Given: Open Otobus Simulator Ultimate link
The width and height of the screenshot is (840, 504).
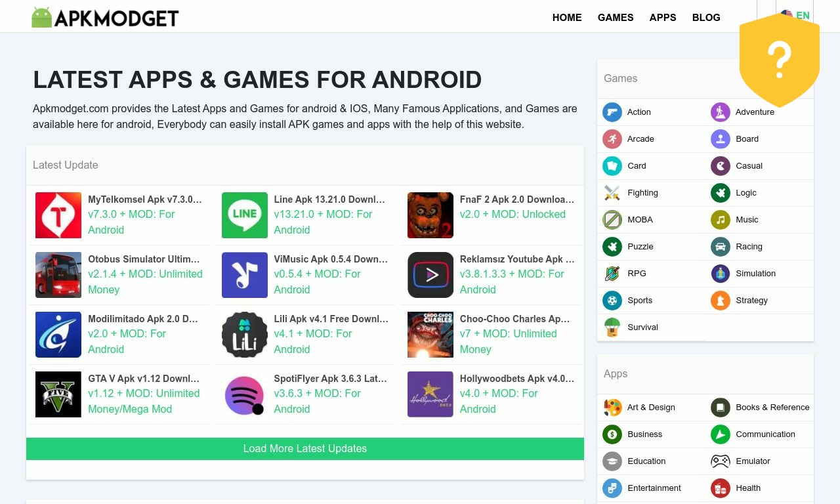Looking at the screenshot, I should tap(144, 259).
